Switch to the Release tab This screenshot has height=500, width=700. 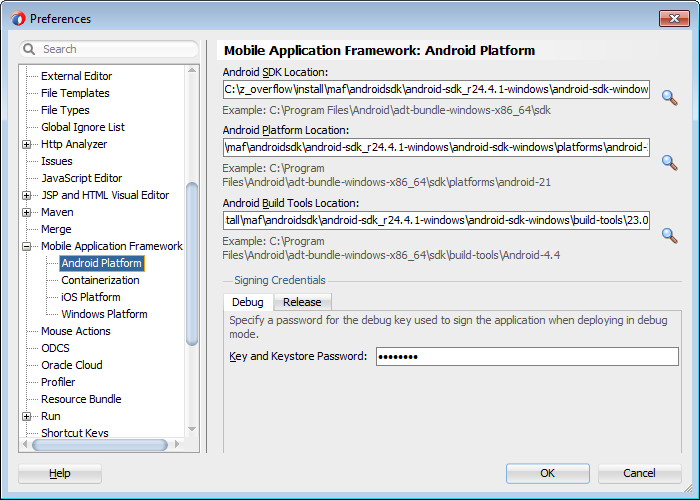tap(302, 302)
